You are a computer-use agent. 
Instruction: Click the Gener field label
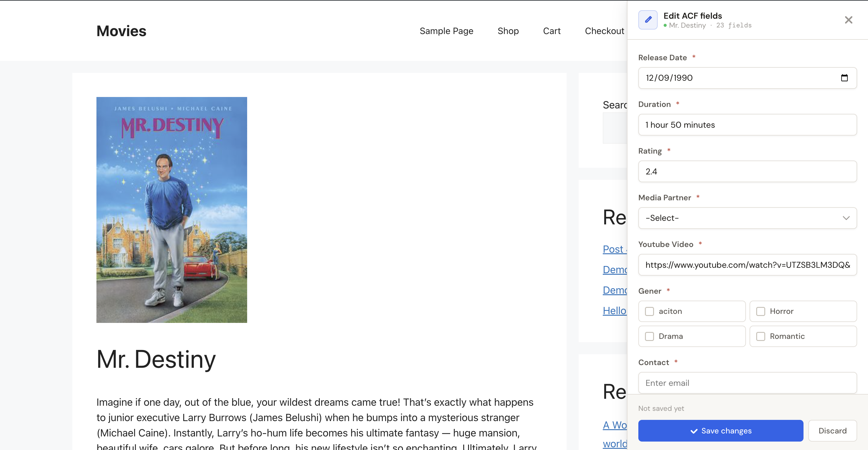coord(650,291)
